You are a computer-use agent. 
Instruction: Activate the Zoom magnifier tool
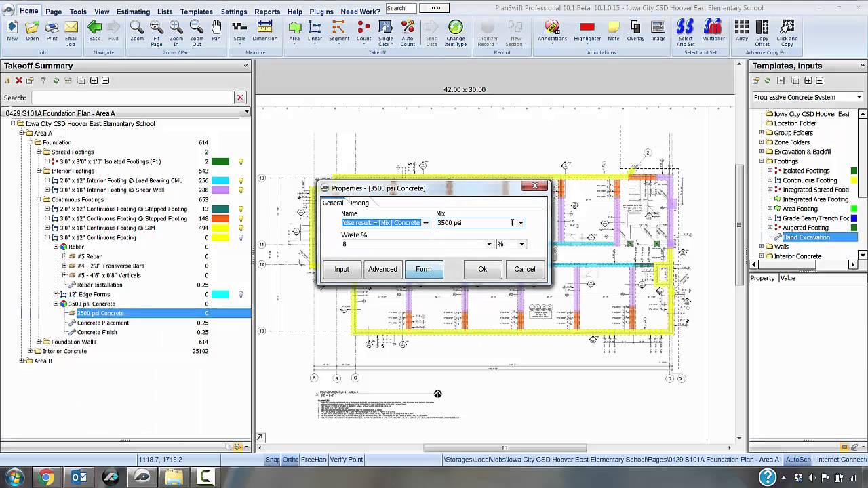[x=137, y=30]
